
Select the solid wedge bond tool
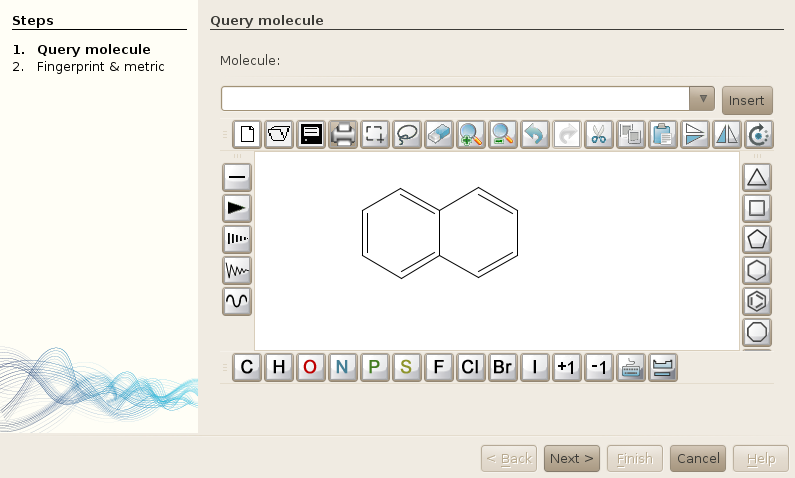[x=237, y=208]
